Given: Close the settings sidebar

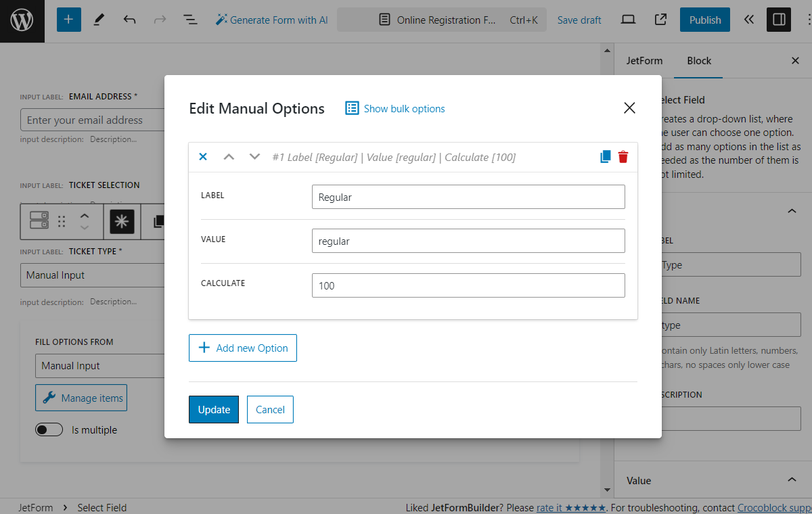Looking at the screenshot, I should 795,61.
